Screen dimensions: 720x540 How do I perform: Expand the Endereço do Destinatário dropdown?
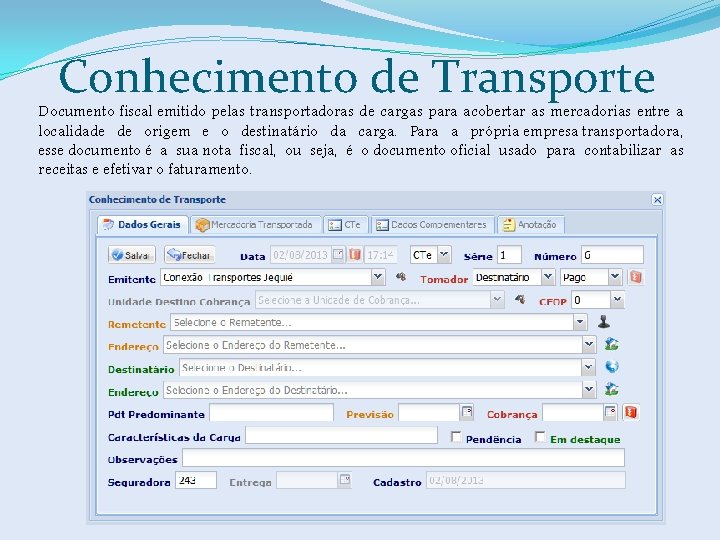(589, 389)
